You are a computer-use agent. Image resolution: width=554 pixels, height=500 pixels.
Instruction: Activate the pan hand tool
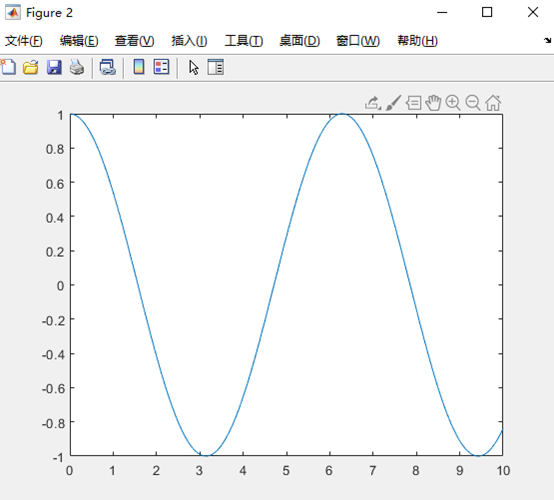click(x=433, y=103)
